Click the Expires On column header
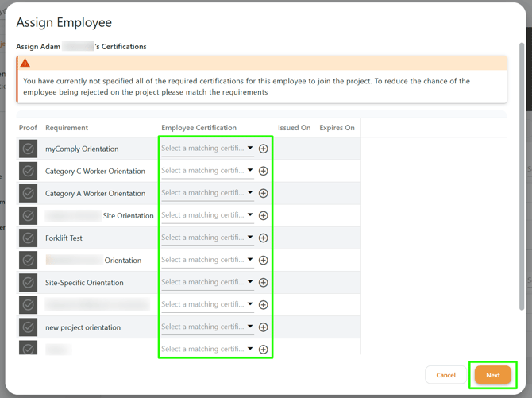Screen dimensions: 532x398 pyautogui.click(x=337, y=128)
